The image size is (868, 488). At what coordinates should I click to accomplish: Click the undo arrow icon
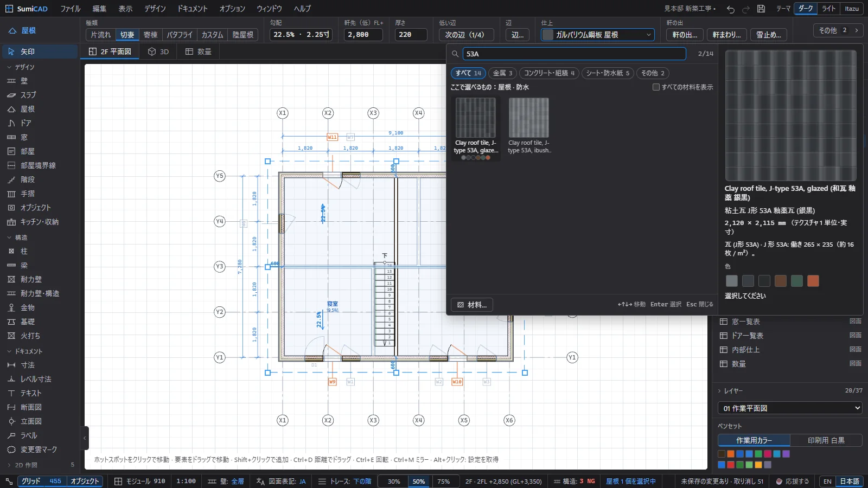tap(731, 9)
